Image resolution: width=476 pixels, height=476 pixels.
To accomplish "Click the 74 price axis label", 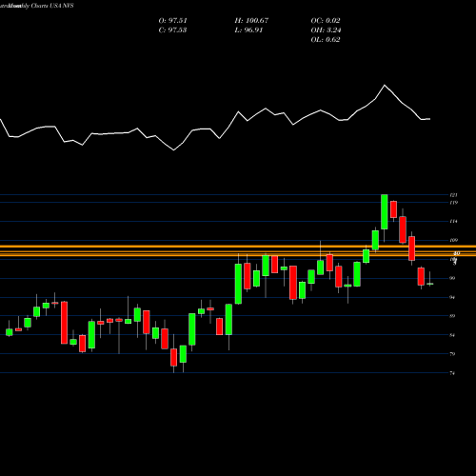I will 453,373.
